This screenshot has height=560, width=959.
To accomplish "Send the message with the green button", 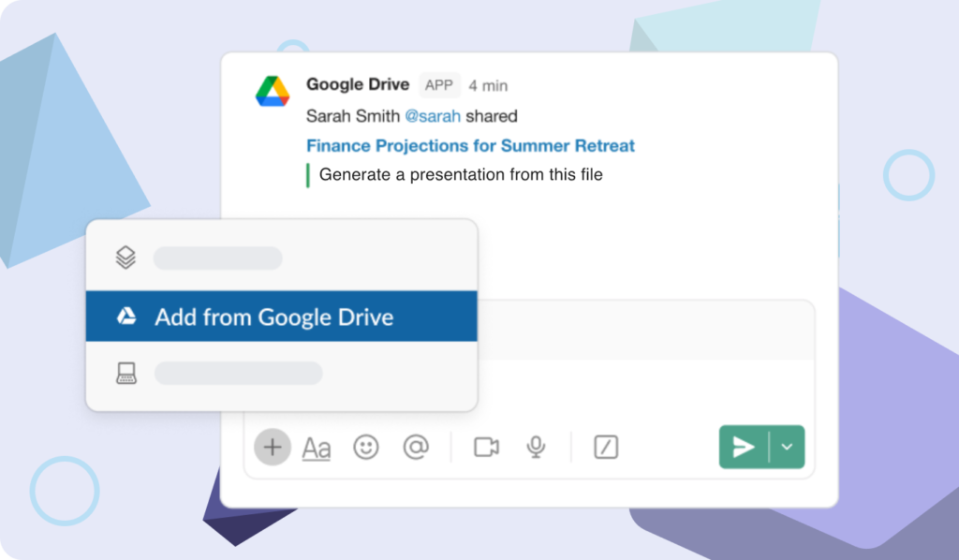I will click(x=744, y=447).
